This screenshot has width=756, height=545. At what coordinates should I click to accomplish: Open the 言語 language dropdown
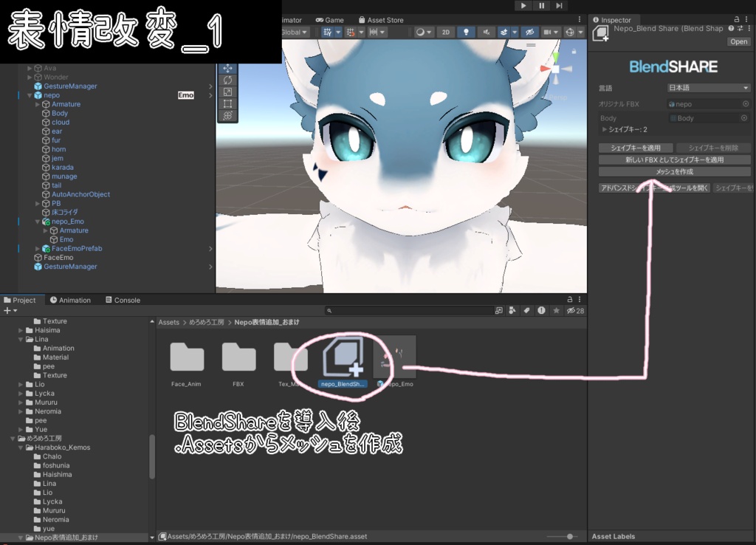[708, 88]
